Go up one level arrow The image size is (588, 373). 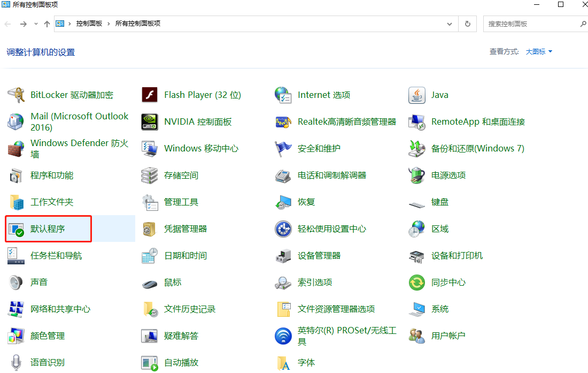click(47, 24)
